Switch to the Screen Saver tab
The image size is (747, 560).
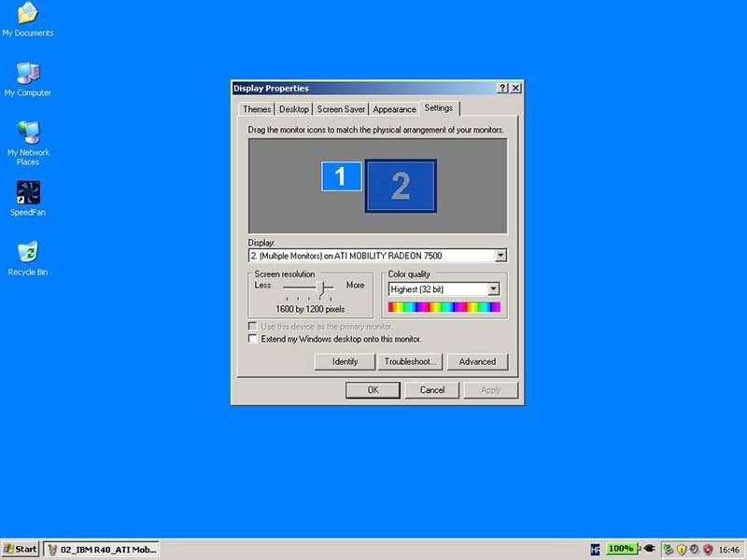coord(342,109)
